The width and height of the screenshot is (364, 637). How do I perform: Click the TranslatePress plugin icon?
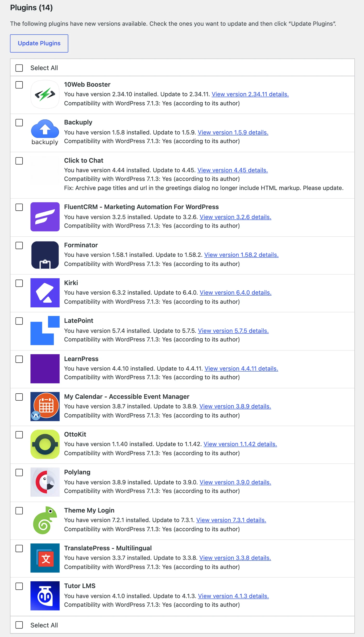pos(45,558)
